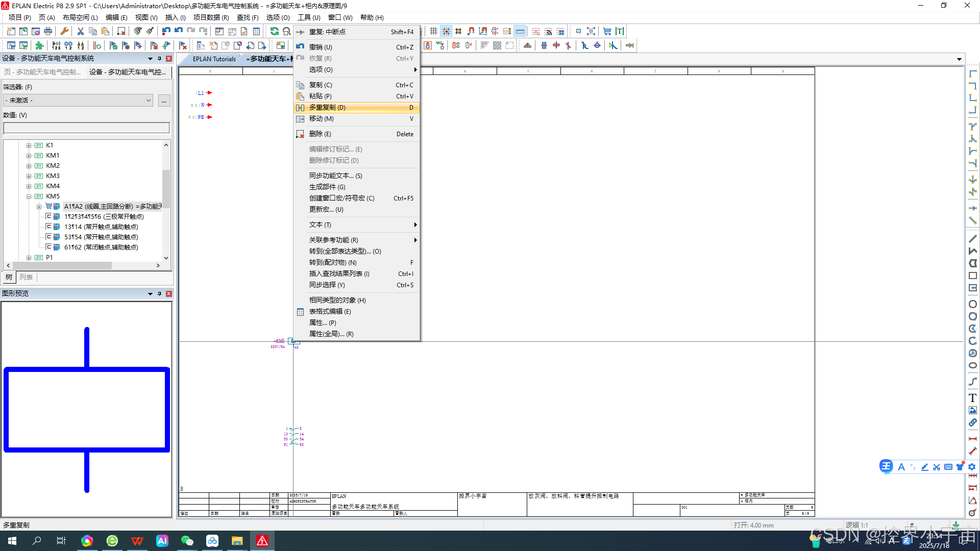This screenshot has height=551, width=980.
Task: Open Windows Start menu
Action: point(12,541)
